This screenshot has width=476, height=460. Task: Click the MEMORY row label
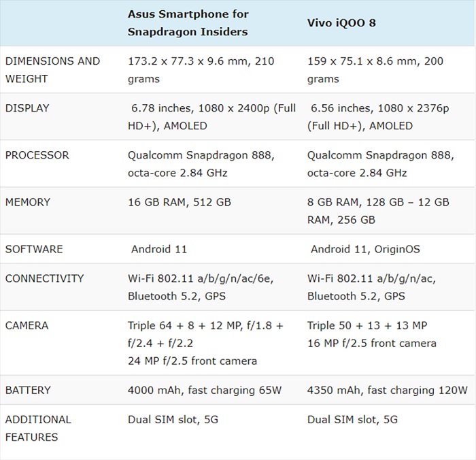(x=28, y=202)
